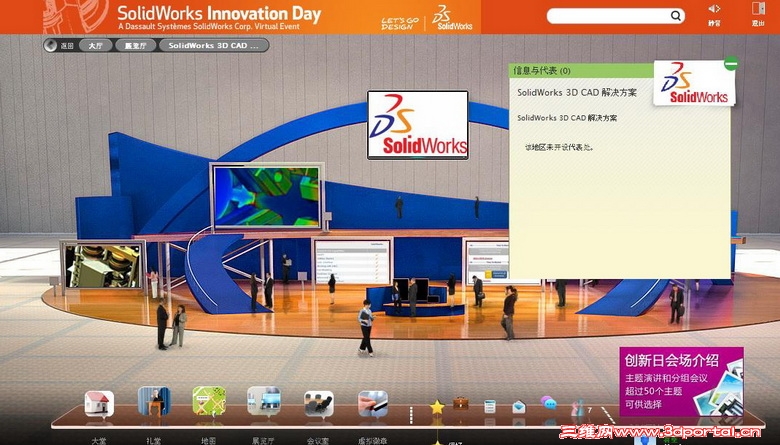Click the SolidWorks 3D CAD 解决方案 panel title
Screen dimensions: 780x445
coord(577,92)
